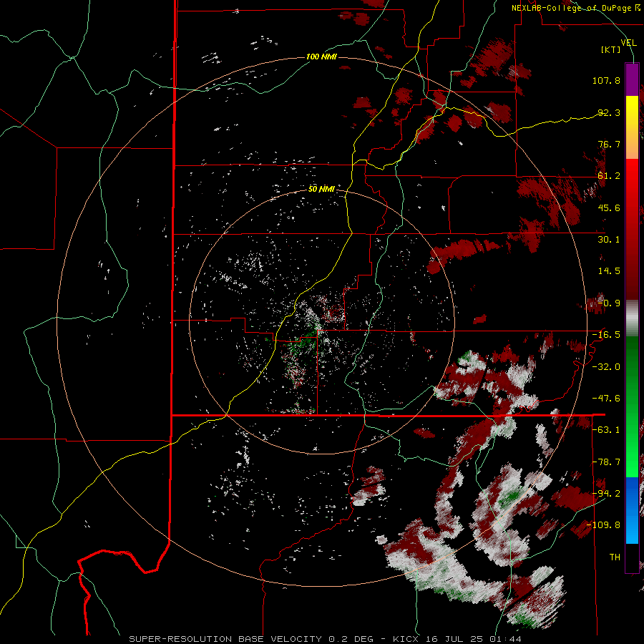The height and width of the screenshot is (644, 644).
Task: Click the gray near-zero segment of color bar
Action: pos(632,318)
